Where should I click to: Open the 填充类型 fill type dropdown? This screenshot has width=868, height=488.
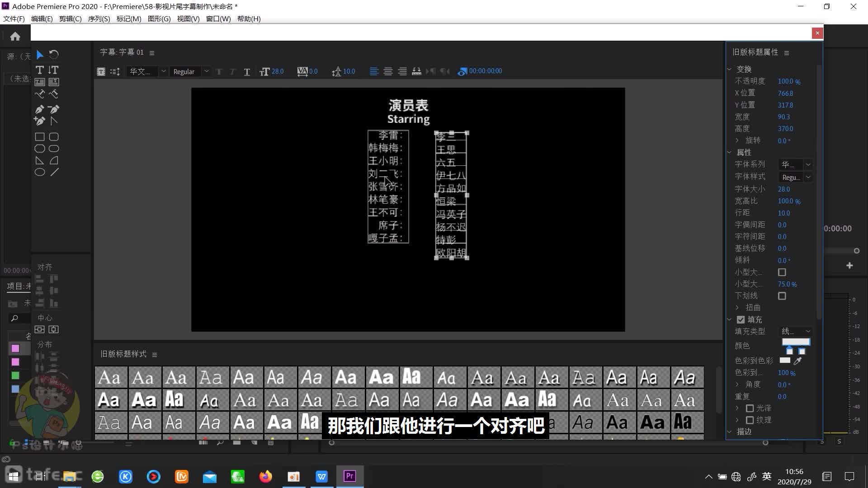[796, 331]
